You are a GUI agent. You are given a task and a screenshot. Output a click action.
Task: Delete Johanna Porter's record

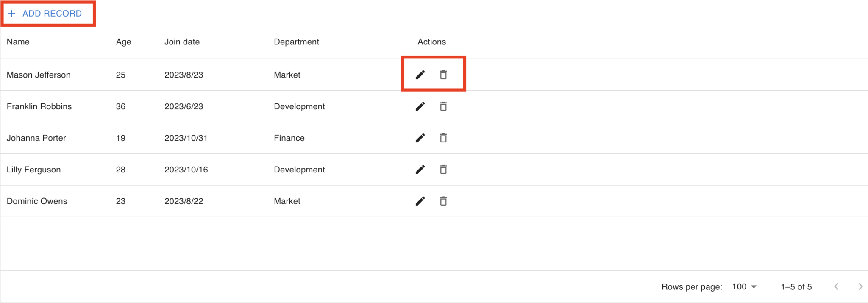[x=443, y=138]
